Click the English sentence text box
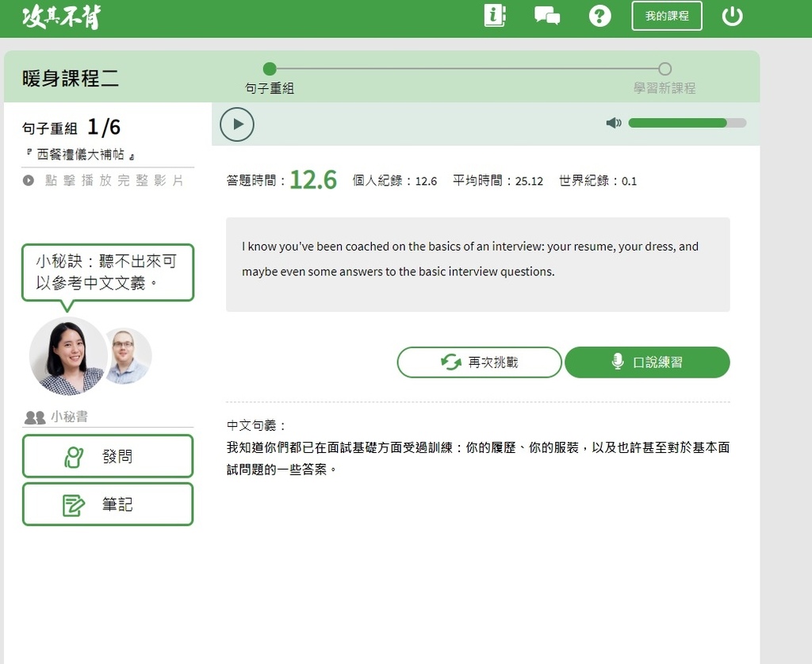812x664 pixels. [x=477, y=265]
